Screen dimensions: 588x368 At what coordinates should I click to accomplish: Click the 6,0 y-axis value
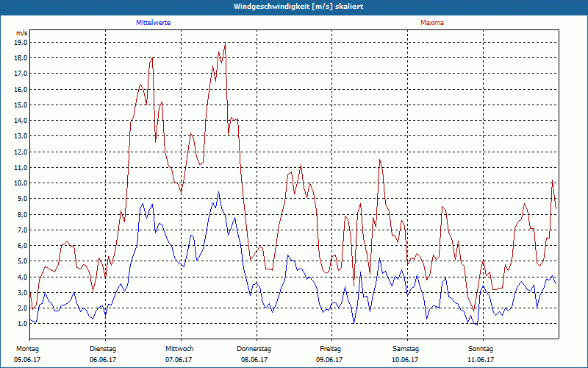point(23,246)
